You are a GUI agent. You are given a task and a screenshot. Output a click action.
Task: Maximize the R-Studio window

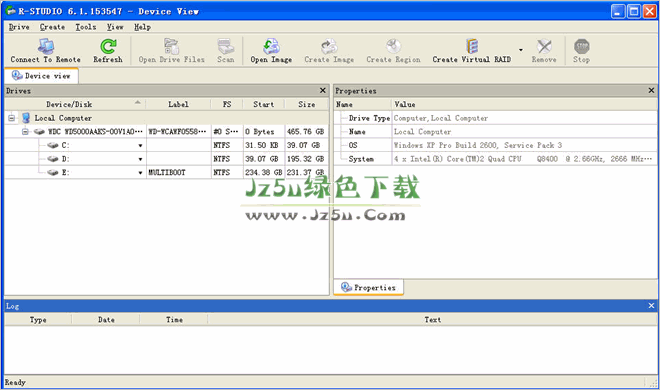(x=633, y=11)
